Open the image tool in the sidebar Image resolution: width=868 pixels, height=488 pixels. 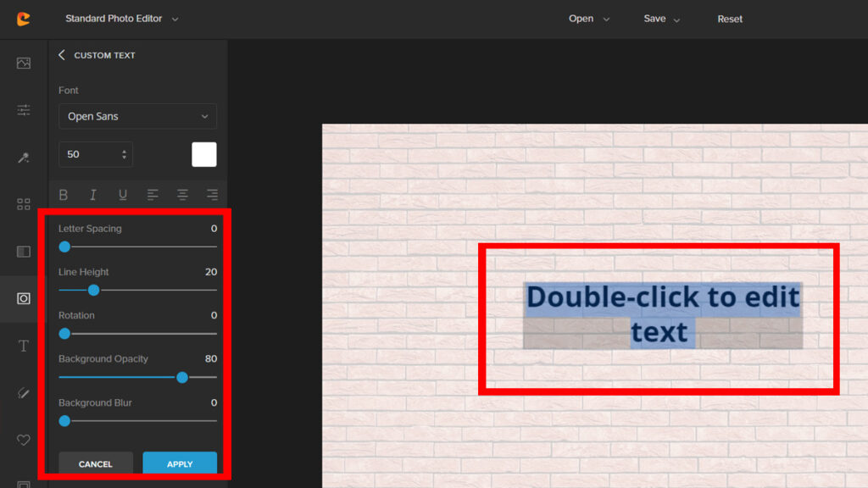[x=23, y=63]
